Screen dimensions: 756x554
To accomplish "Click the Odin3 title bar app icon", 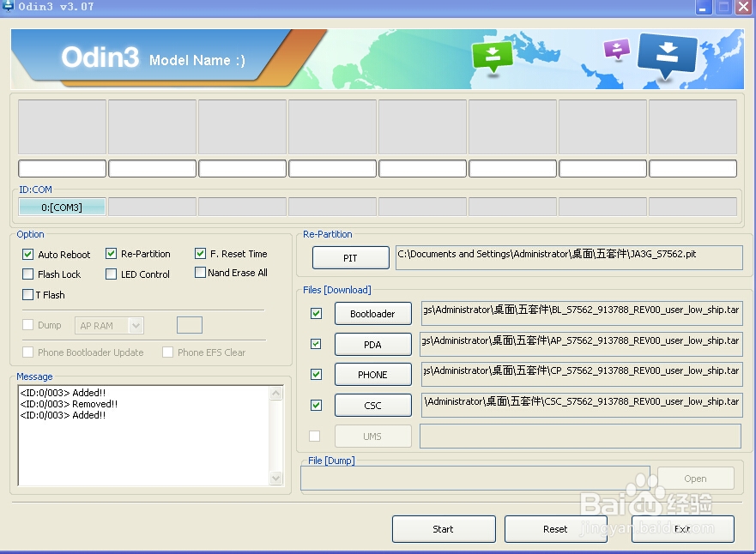I will tap(8, 6).
